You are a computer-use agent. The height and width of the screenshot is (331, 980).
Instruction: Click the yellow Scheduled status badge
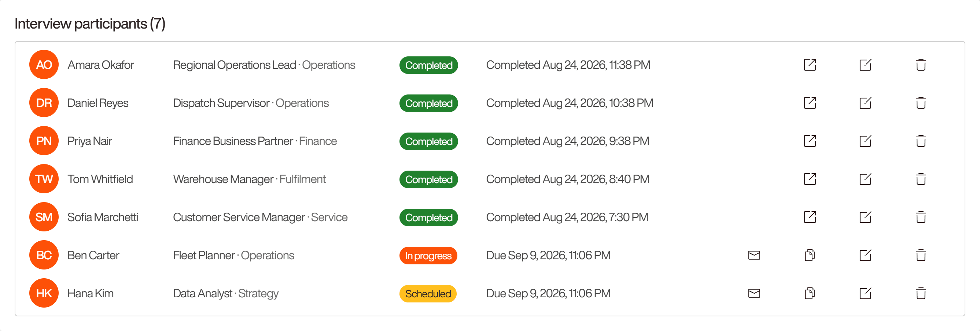(x=428, y=293)
